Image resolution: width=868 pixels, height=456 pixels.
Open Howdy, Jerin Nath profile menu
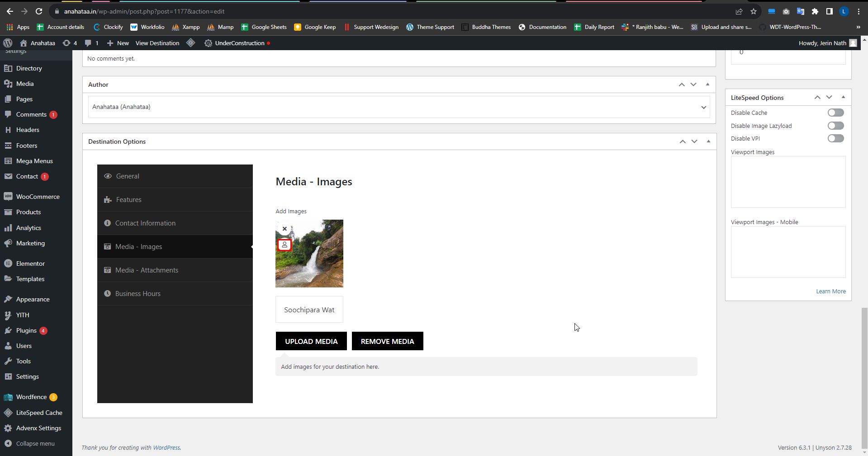tap(828, 43)
